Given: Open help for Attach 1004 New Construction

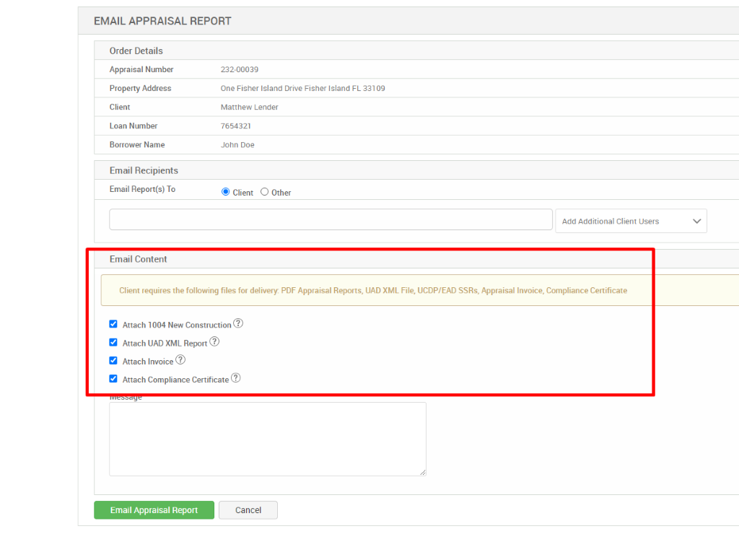Looking at the screenshot, I should pyautogui.click(x=238, y=323).
